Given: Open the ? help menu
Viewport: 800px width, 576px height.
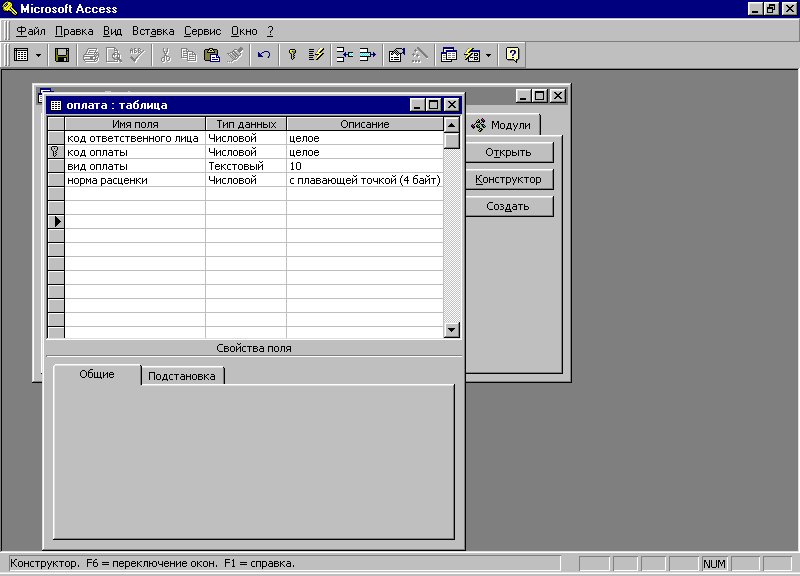Looking at the screenshot, I should pos(270,31).
